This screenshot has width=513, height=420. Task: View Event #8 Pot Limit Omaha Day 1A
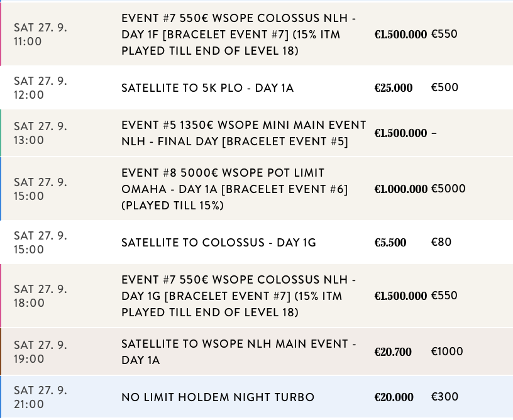tap(234, 189)
